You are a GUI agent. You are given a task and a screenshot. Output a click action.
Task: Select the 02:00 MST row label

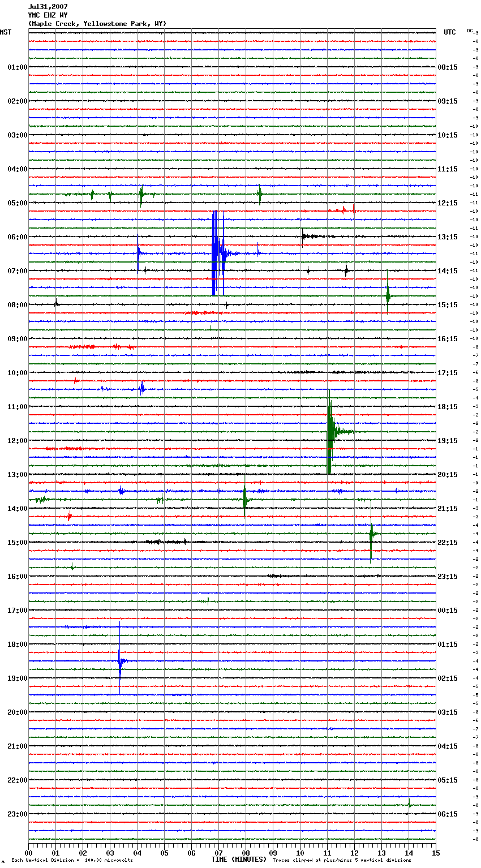tap(18, 101)
